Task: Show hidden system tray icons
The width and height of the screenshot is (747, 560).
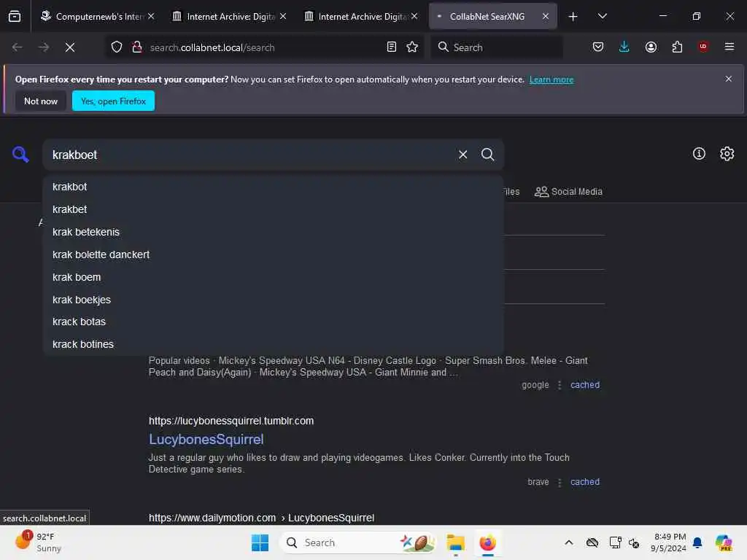Action: click(x=569, y=542)
